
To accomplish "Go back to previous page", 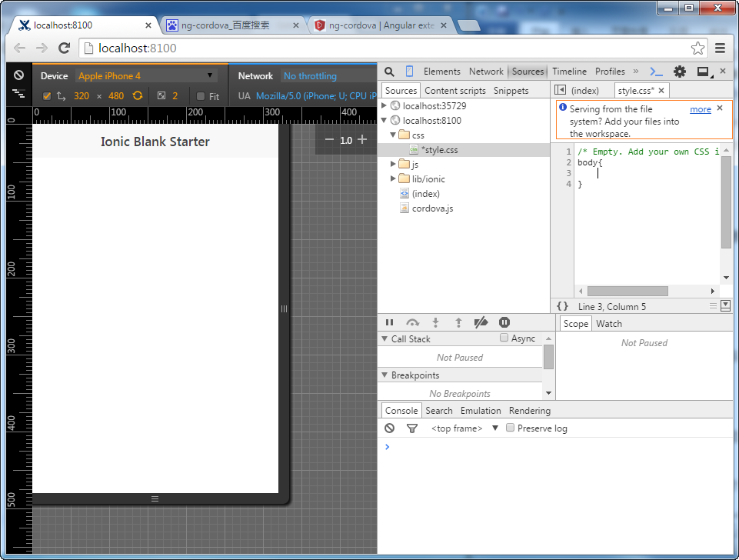I will 19,48.
